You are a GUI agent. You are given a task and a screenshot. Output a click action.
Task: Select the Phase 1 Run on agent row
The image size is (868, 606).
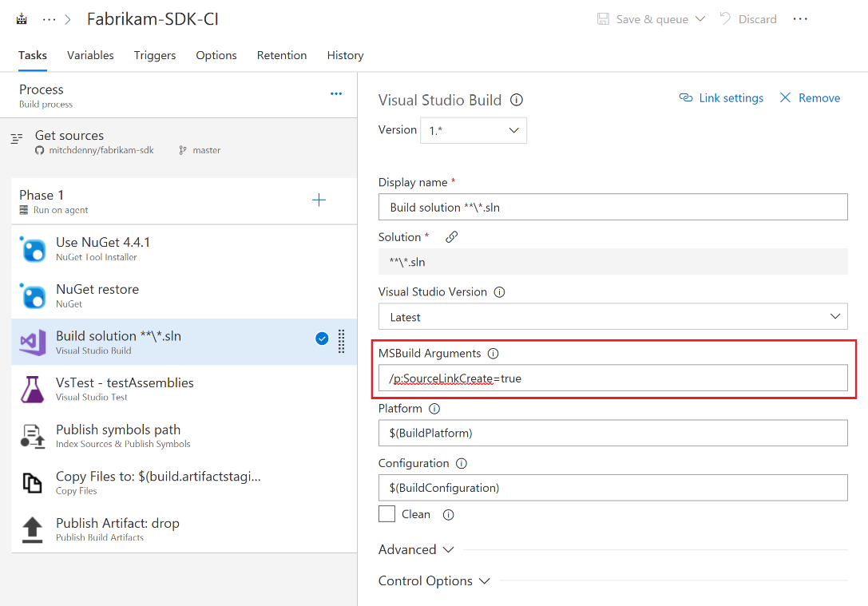[x=184, y=201]
